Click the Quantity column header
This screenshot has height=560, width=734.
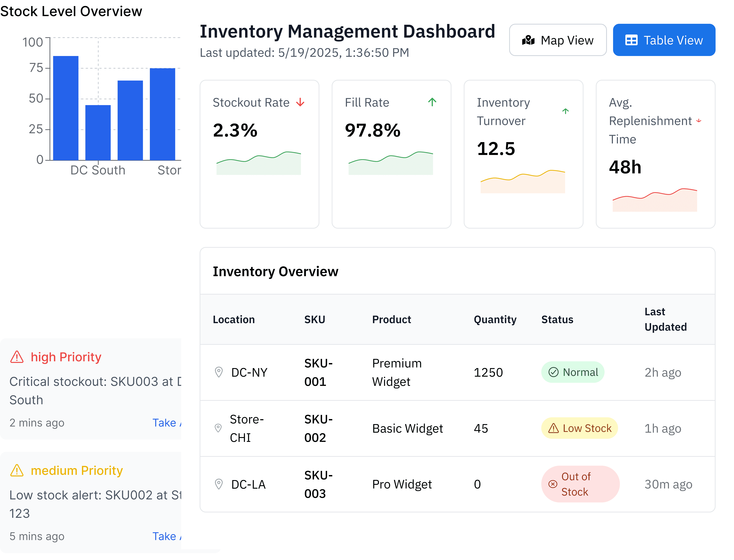pos(495,319)
